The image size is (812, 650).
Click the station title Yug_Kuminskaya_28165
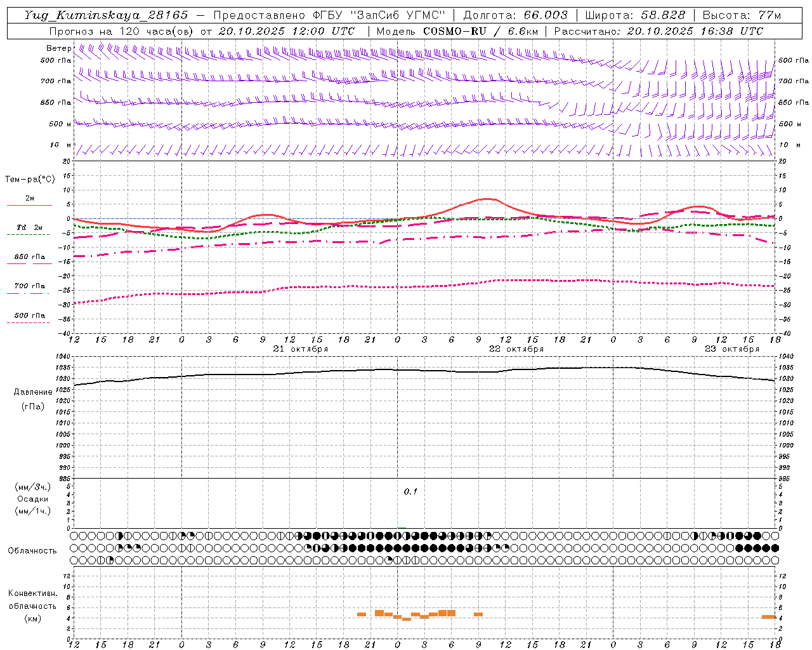(x=106, y=15)
